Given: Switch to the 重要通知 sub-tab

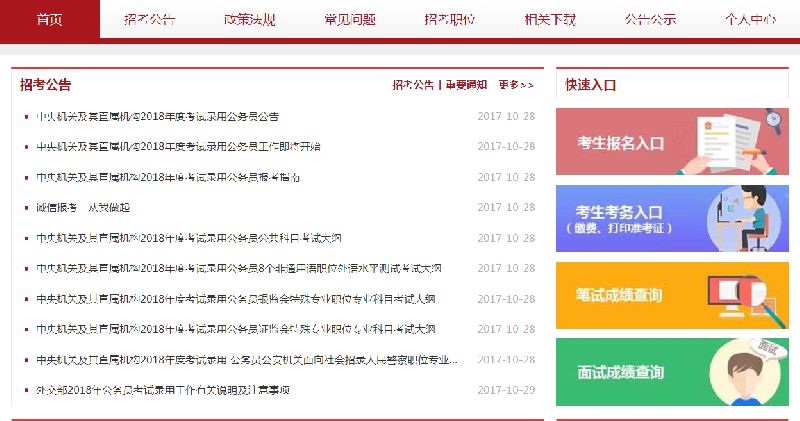Looking at the screenshot, I should [x=466, y=85].
